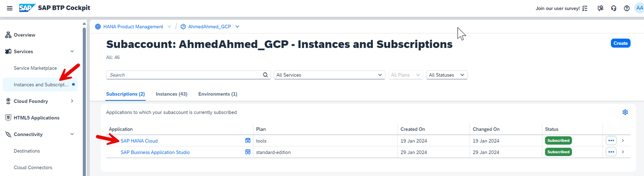644x176 pixels.
Task: Click the AhmedAhmed_GCP breadcrumb link
Action: 210,26
